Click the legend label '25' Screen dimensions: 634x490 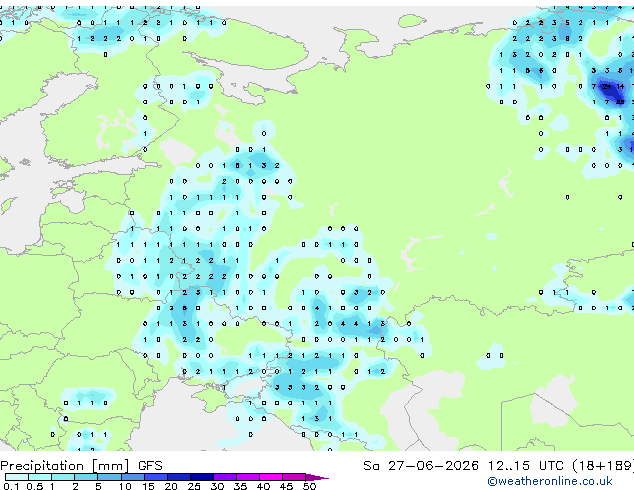click(194, 486)
